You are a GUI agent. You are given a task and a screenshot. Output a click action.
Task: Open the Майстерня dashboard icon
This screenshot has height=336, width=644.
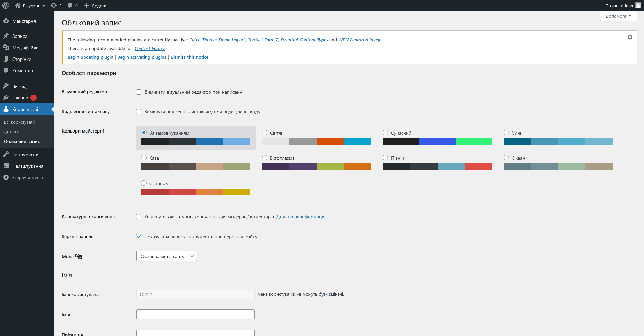6,21
